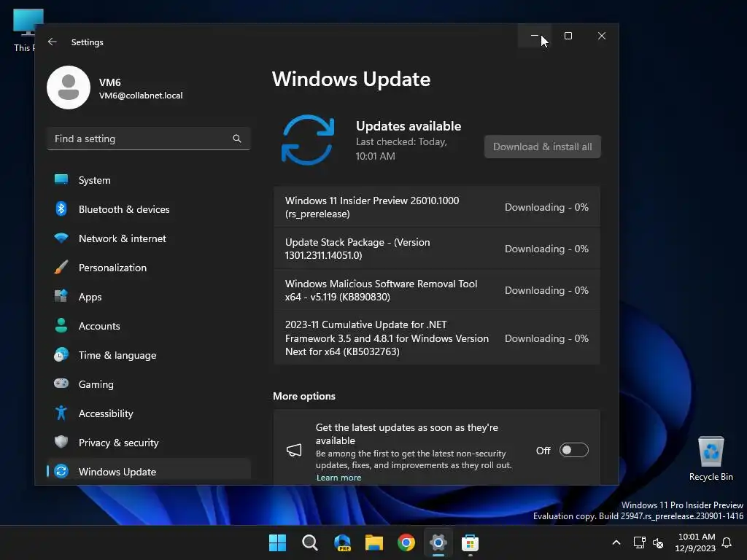The image size is (747, 560).
Task: Click the System monitor icon
Action: pos(61,179)
